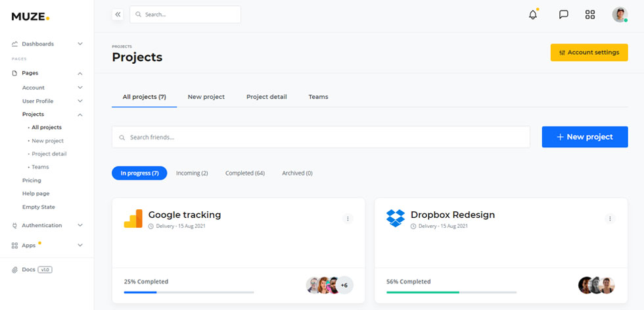Select the Incoming (2) filter

[x=192, y=173]
